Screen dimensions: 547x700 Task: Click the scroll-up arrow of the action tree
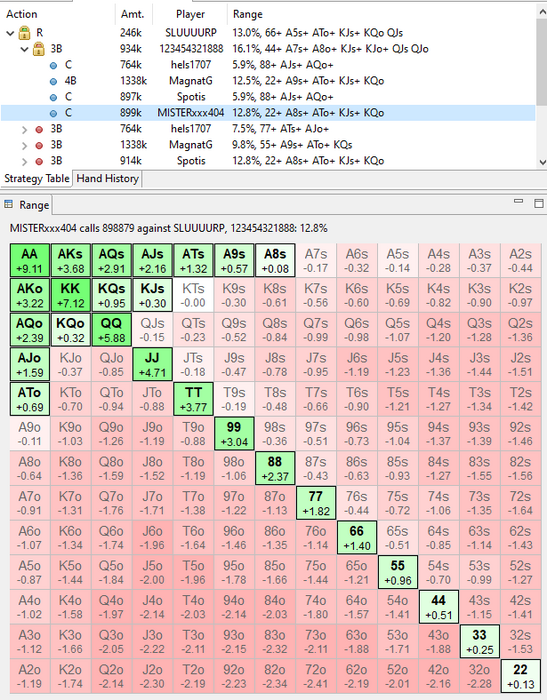tap(542, 12)
